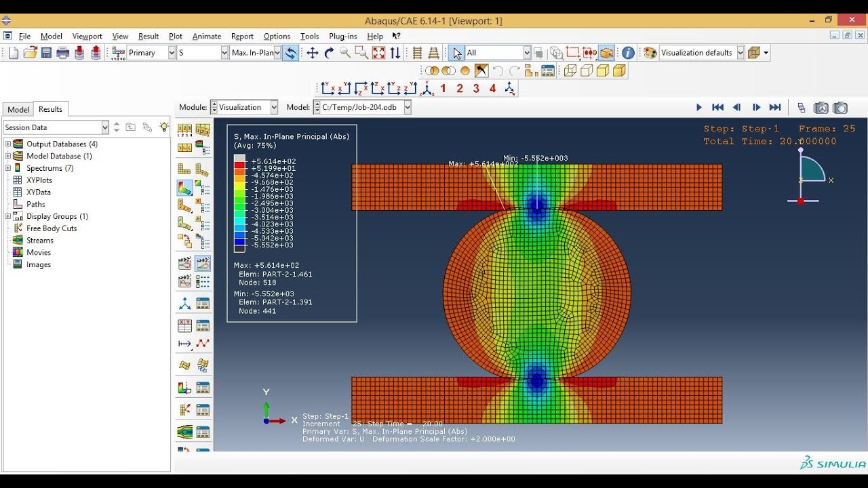This screenshot has height=488, width=868.
Task: Select the Magnify view tool
Action: [x=345, y=53]
